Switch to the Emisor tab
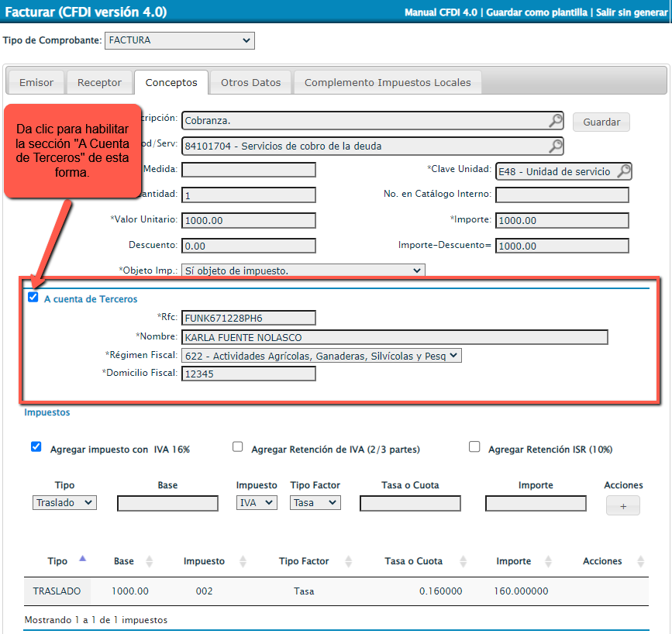 coord(36,82)
